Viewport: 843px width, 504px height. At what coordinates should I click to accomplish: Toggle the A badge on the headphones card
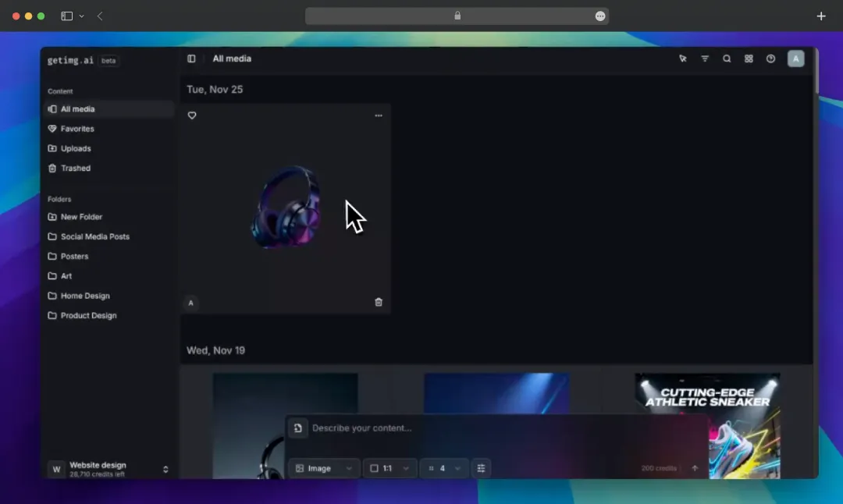click(x=191, y=303)
